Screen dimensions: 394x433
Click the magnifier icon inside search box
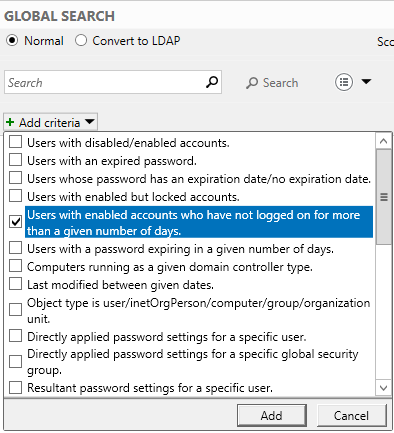point(212,82)
